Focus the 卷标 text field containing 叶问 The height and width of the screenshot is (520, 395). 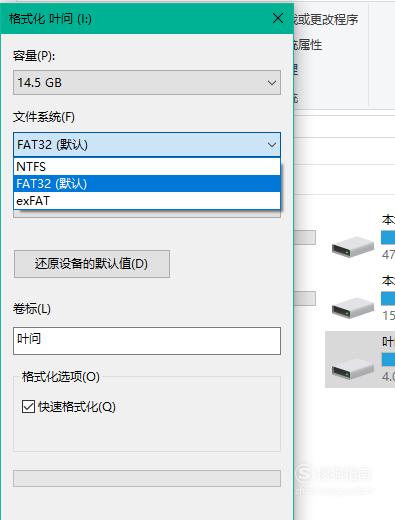click(x=147, y=341)
